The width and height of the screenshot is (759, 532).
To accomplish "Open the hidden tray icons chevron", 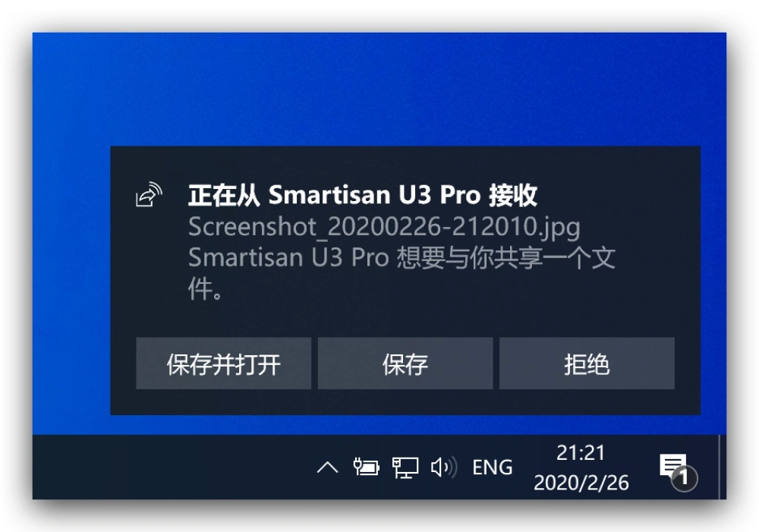I will point(327,467).
